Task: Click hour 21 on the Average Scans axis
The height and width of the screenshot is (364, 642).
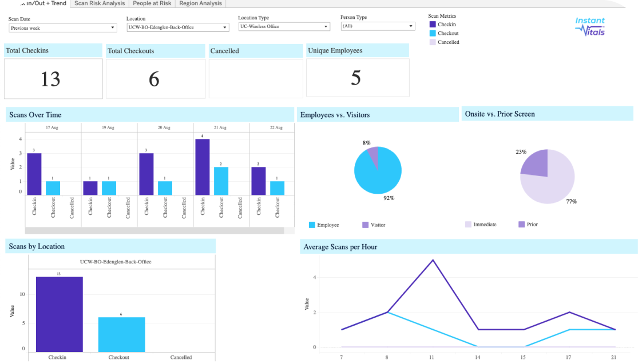Action: [x=614, y=358]
